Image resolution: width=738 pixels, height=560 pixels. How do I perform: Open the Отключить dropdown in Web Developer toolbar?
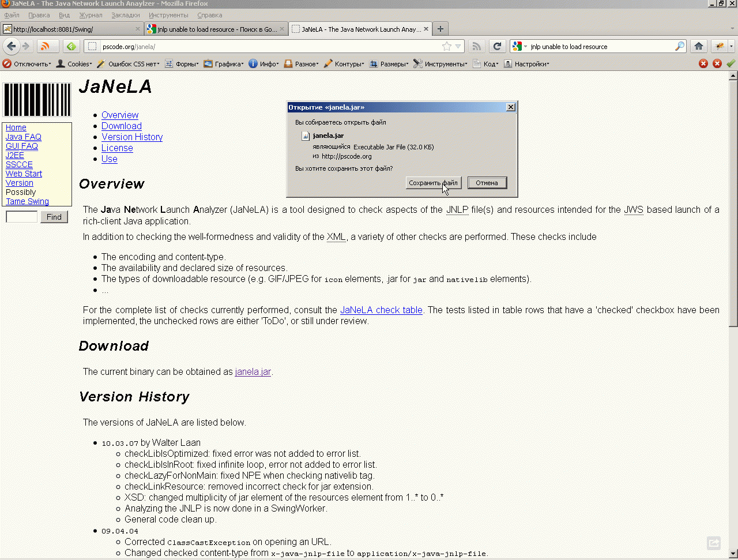coord(27,64)
